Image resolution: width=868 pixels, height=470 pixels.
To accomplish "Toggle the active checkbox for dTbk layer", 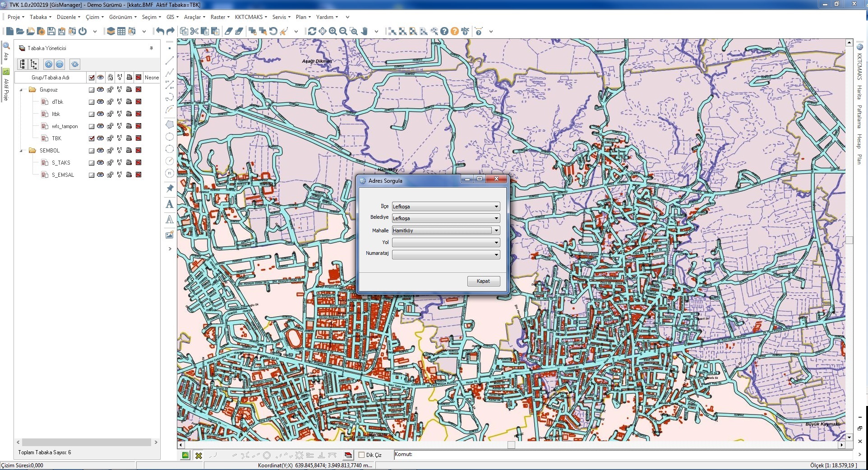I will [x=92, y=102].
